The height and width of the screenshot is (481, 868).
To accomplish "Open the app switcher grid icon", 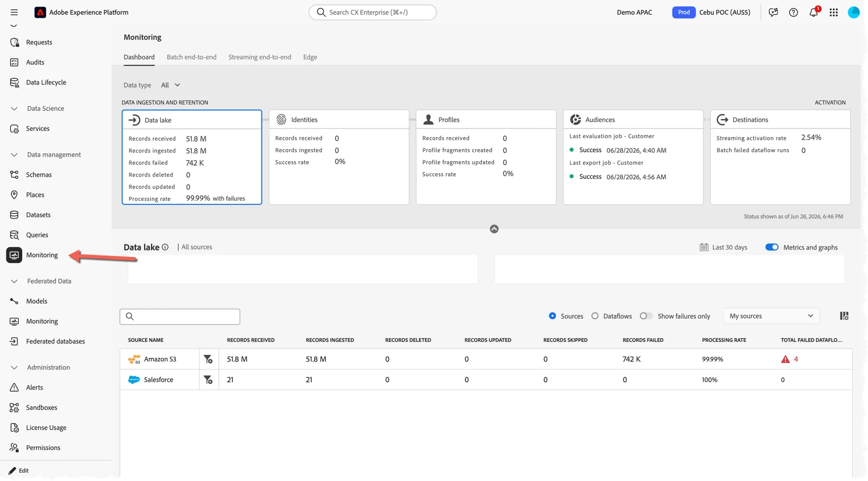I will 834,13.
